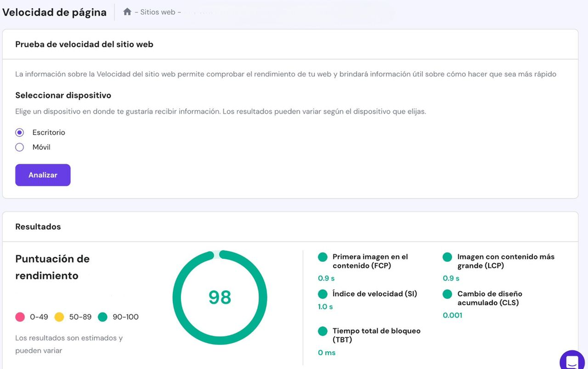The width and height of the screenshot is (588, 369).
Task: Click the green dot beside CLS metric
Action: click(x=447, y=294)
